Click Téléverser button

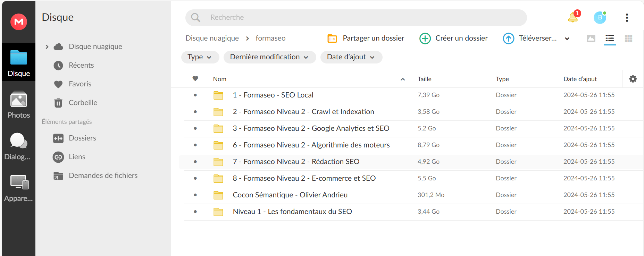[x=530, y=38]
